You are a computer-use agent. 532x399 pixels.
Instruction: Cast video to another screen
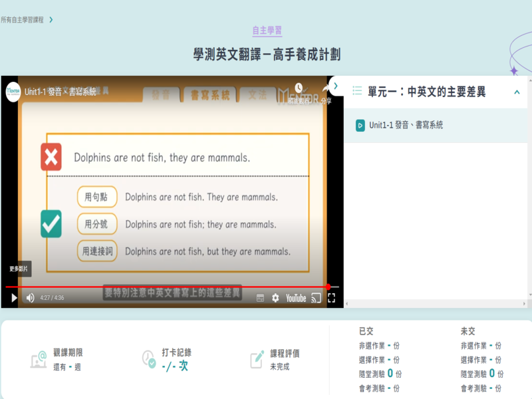coord(317,298)
